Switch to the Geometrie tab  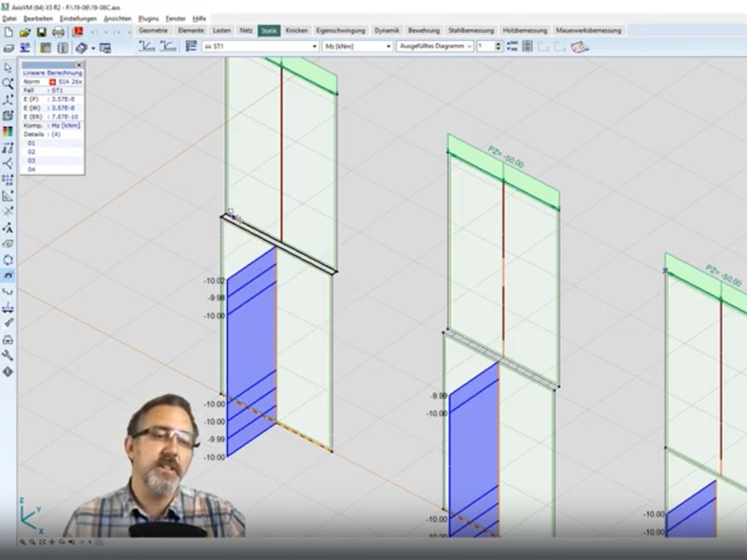153,31
